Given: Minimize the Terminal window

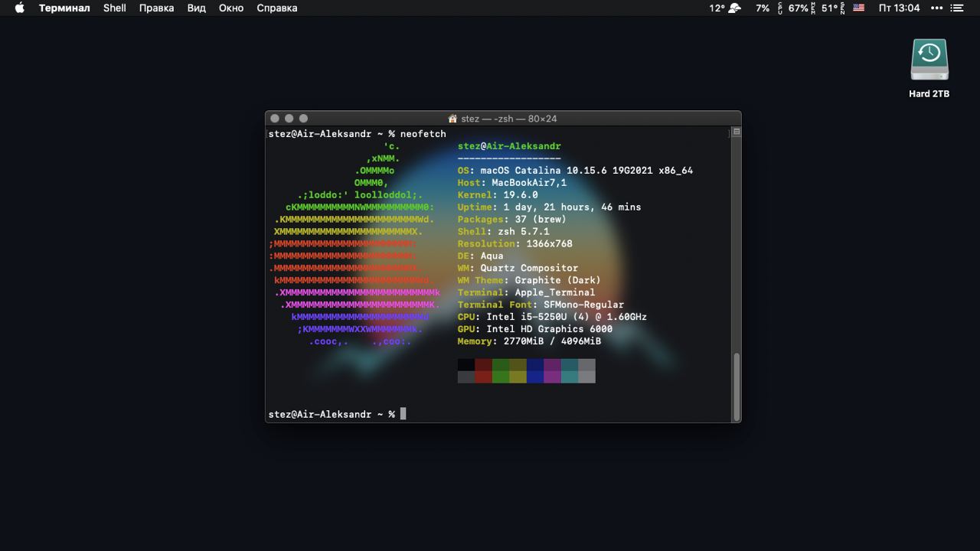Looking at the screenshot, I should [x=289, y=119].
